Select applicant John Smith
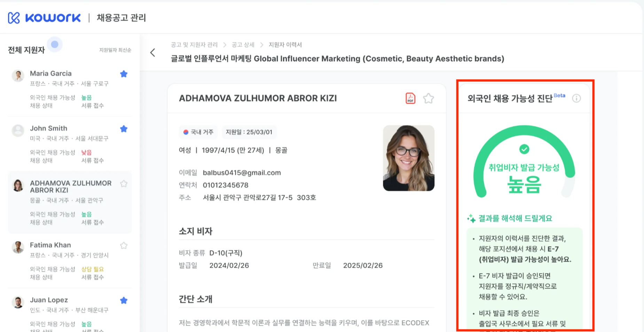 click(x=70, y=144)
